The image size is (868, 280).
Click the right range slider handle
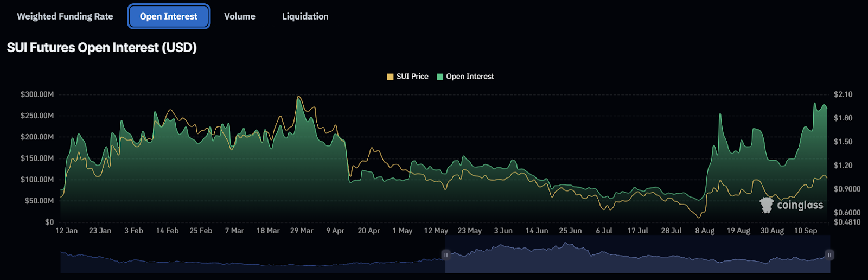829,254
